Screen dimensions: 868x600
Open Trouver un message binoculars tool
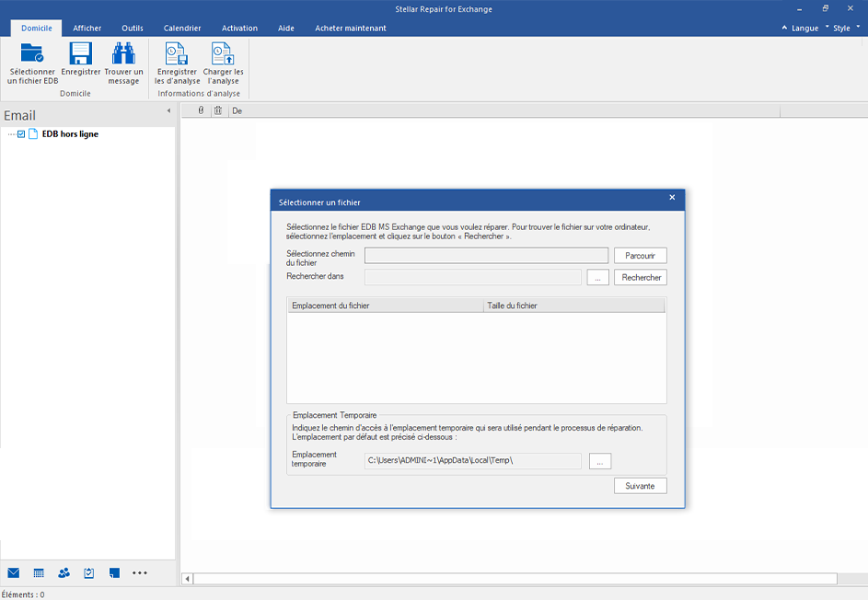coord(123,63)
